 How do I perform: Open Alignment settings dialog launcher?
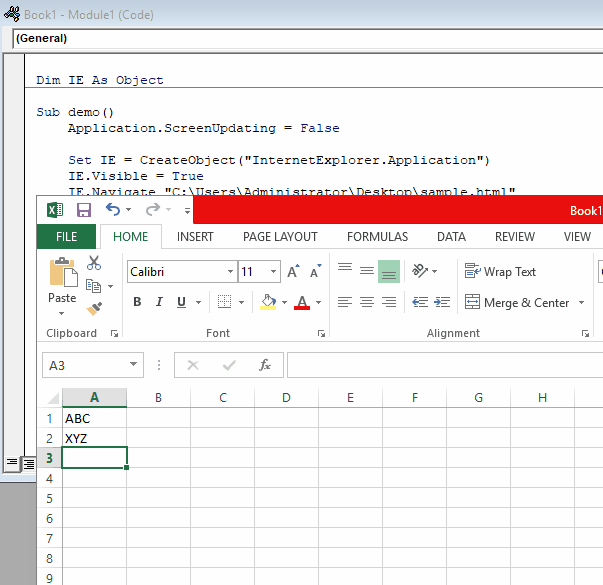(x=585, y=333)
